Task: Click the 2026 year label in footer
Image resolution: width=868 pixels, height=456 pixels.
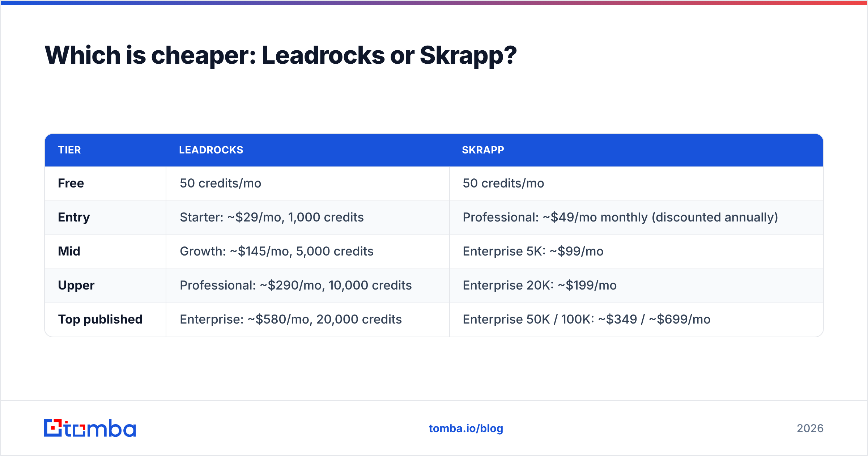Action: point(810,428)
